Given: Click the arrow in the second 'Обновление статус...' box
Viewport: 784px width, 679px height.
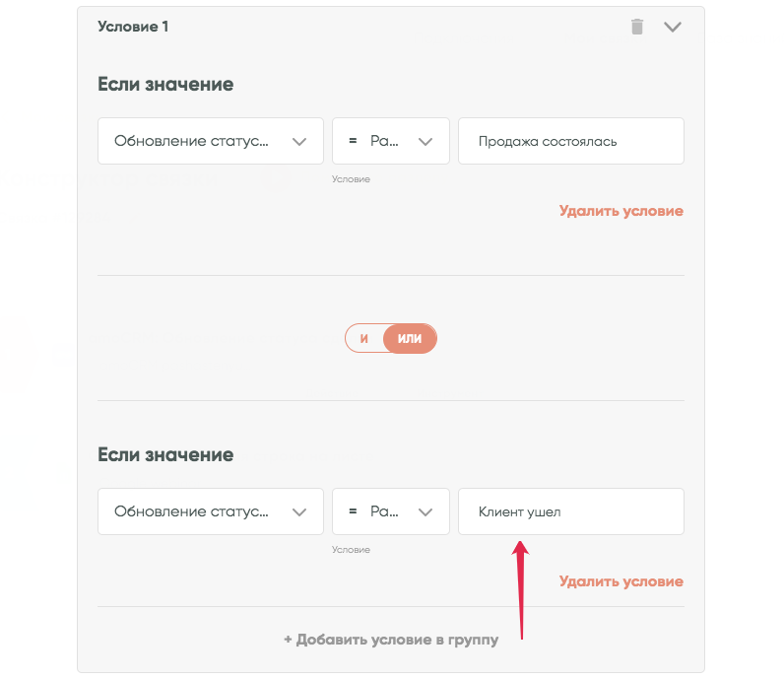Looking at the screenshot, I should [x=300, y=511].
